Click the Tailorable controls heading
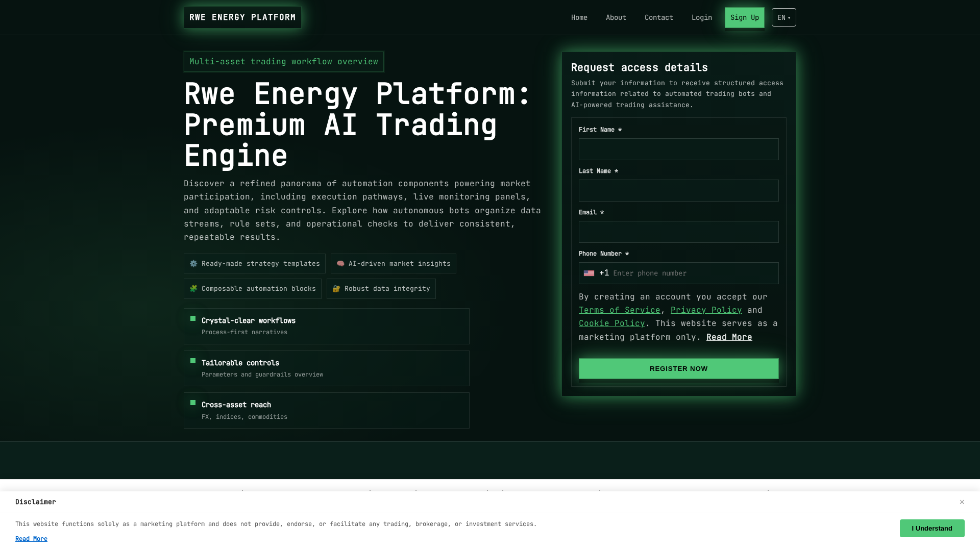980x551 pixels. [x=240, y=363]
